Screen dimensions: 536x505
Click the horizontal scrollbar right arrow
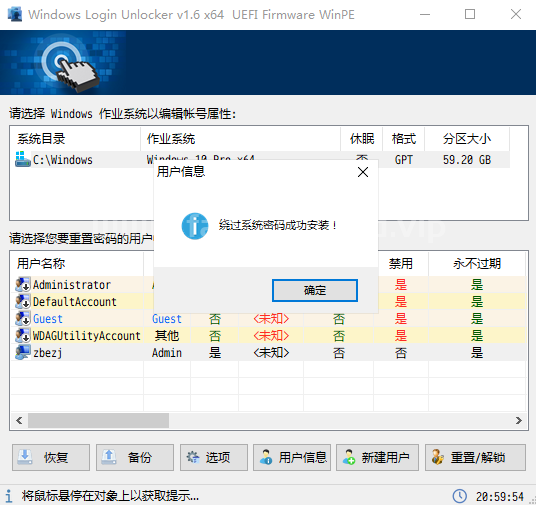coord(519,420)
